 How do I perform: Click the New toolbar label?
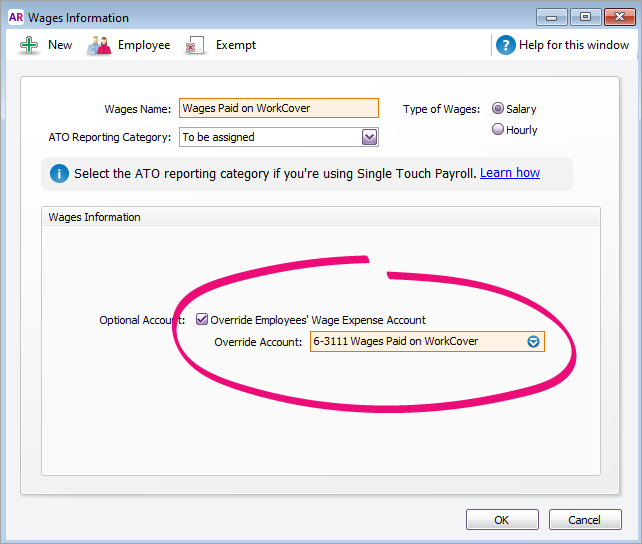coord(60,45)
